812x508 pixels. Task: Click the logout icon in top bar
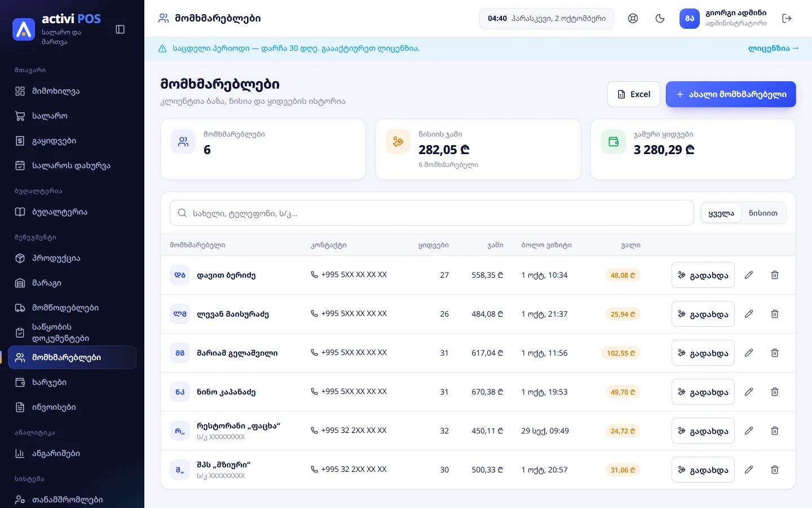787,19
